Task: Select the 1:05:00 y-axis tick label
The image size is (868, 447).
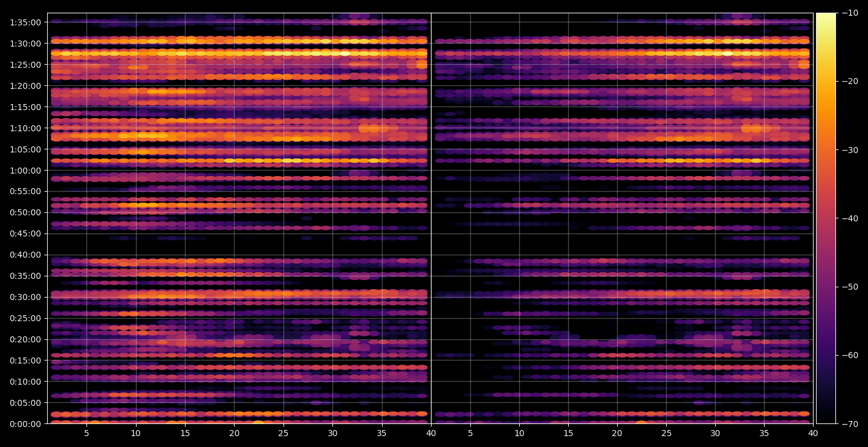Action: [25, 149]
